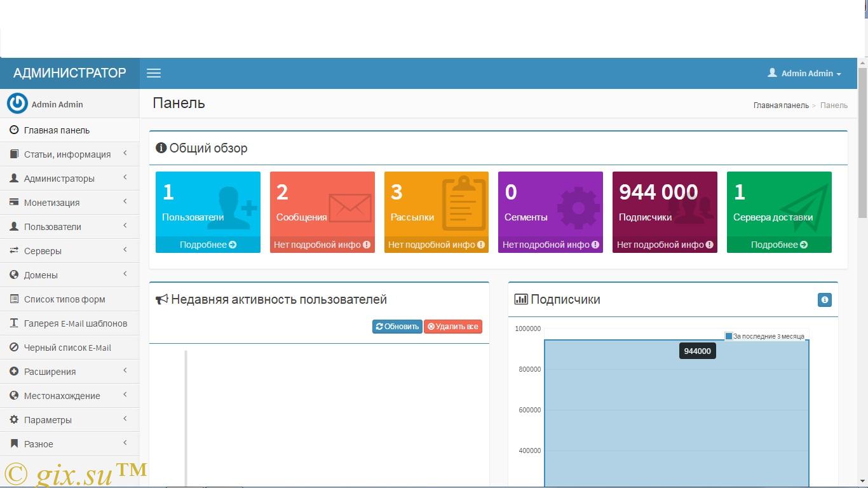The height and width of the screenshot is (488, 868).
Task: Click Подробнее on Сервера доставки card
Action: 779,245
